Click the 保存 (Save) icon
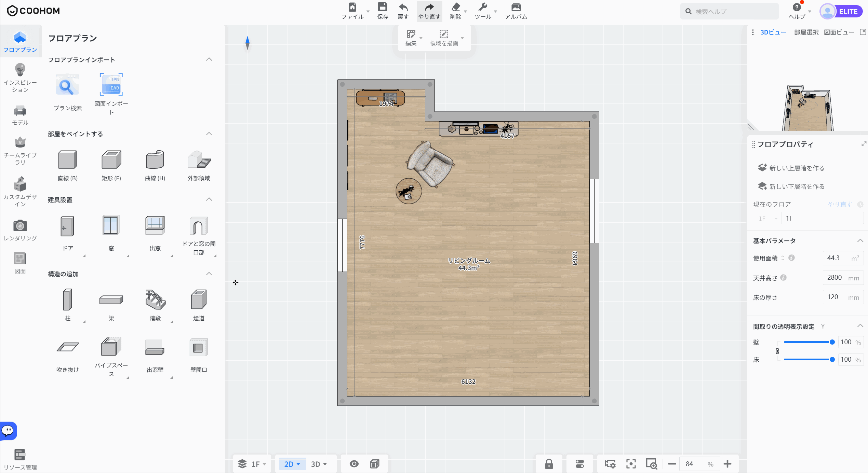 click(383, 7)
